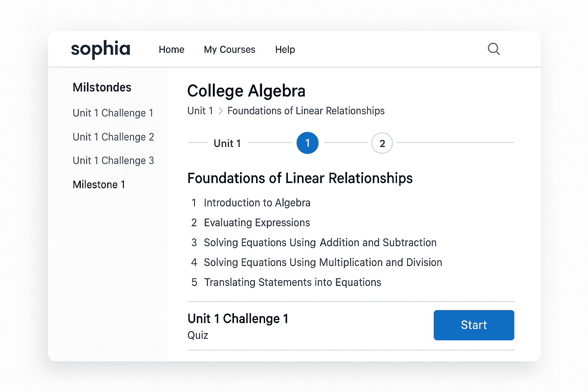Screen dimensions: 588x392
Task: Open Foundations of Linear Relationships breadcrumb
Action: point(306,111)
